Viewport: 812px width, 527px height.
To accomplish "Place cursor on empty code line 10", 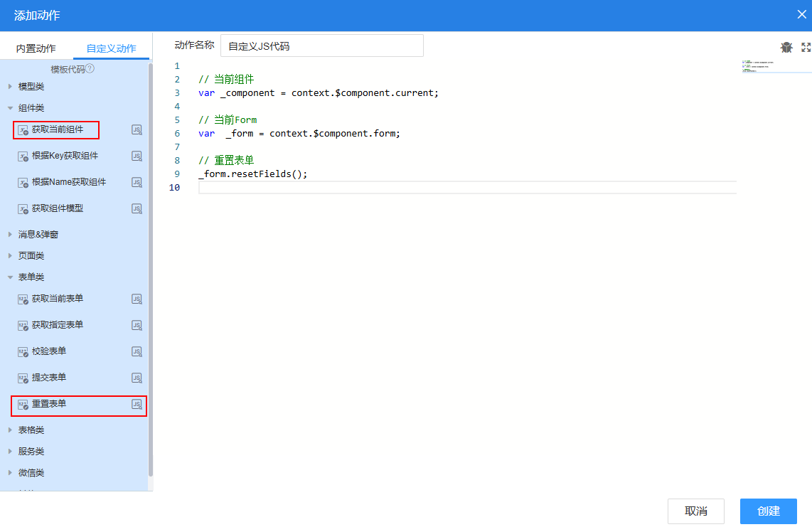I will click(467, 188).
